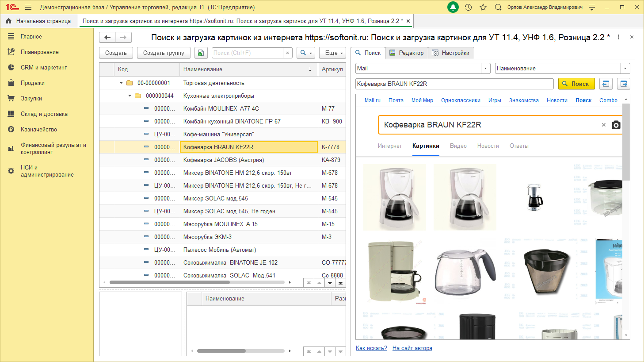Open history clock icon in title bar

click(x=468, y=7)
